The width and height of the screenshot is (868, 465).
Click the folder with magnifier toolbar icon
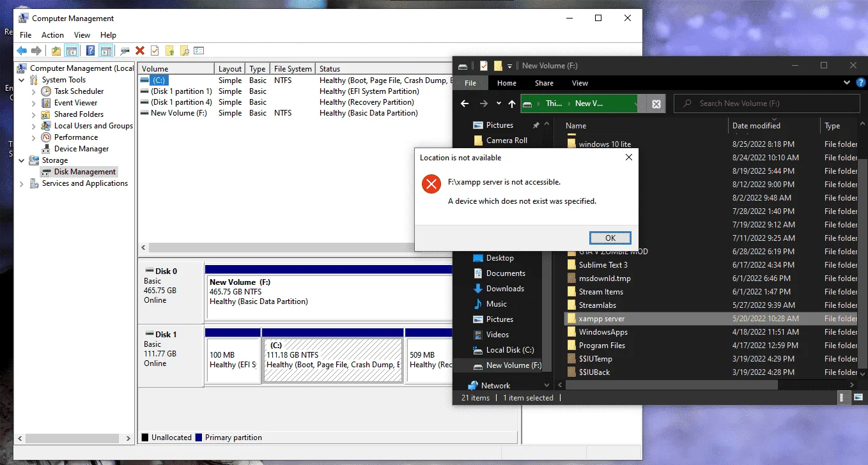pyautogui.click(x=184, y=51)
